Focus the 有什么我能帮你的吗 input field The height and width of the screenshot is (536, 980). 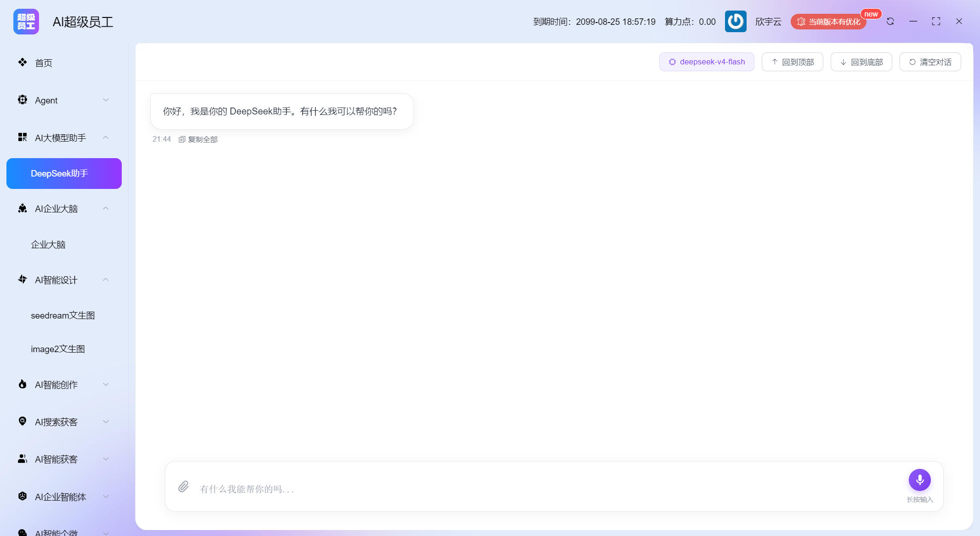549,489
